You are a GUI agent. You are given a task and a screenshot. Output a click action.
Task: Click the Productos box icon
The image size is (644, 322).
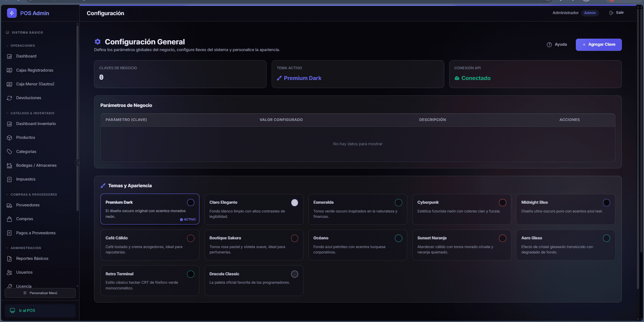(9, 137)
